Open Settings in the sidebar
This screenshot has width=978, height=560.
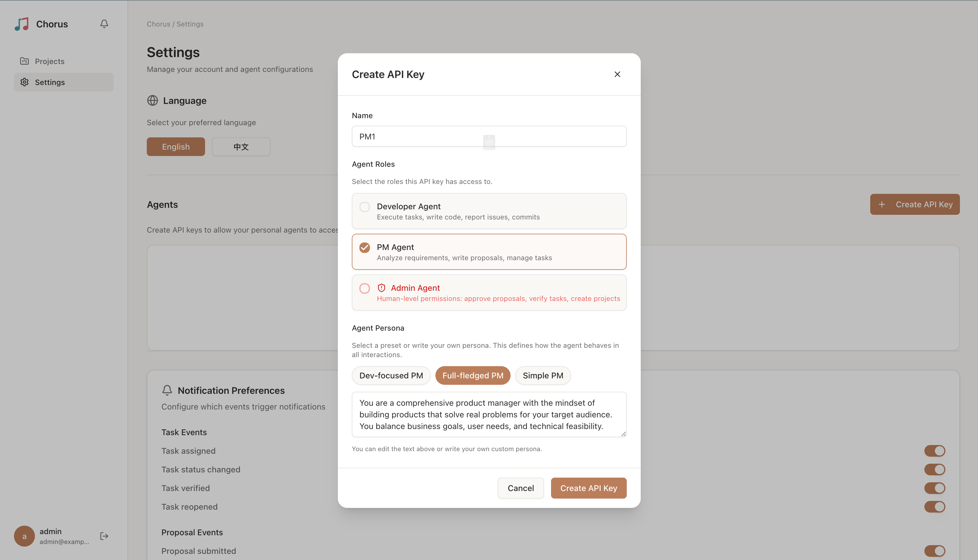pyautogui.click(x=63, y=82)
